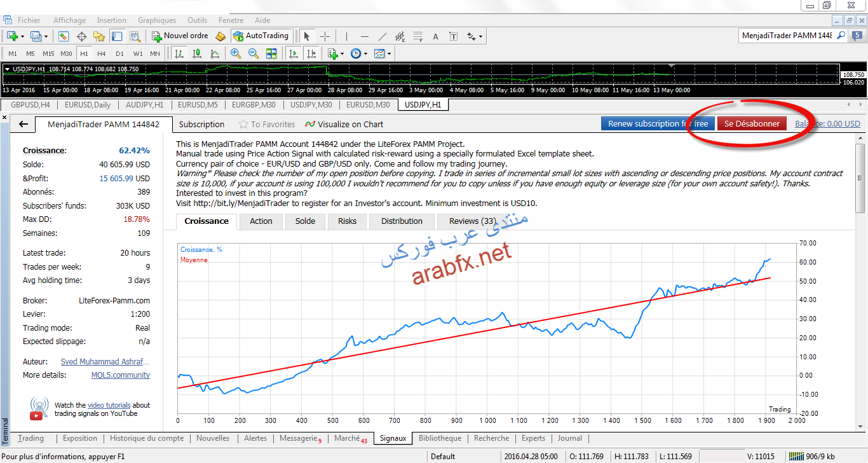This screenshot has height=463, width=868.
Task: Select M5 timeframe
Action: (31, 53)
